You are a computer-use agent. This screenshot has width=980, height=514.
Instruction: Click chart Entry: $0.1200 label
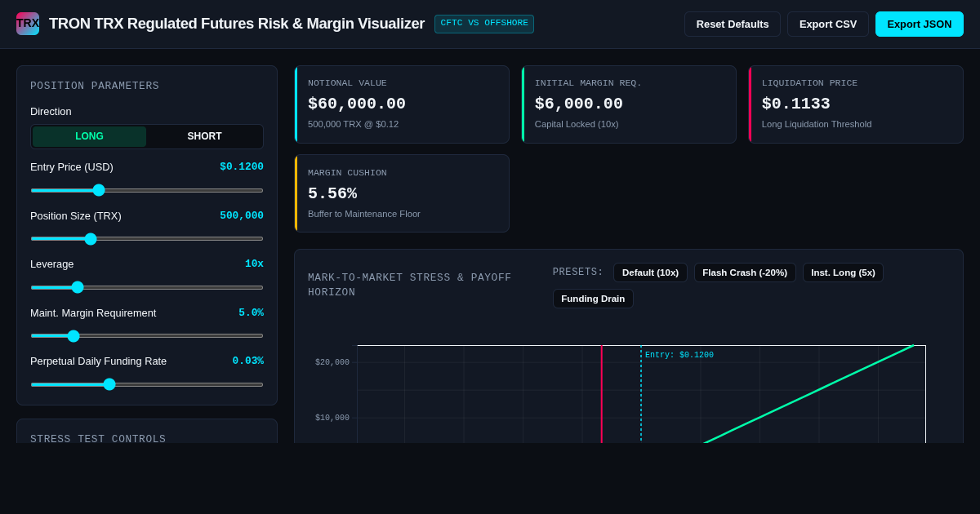[679, 355]
